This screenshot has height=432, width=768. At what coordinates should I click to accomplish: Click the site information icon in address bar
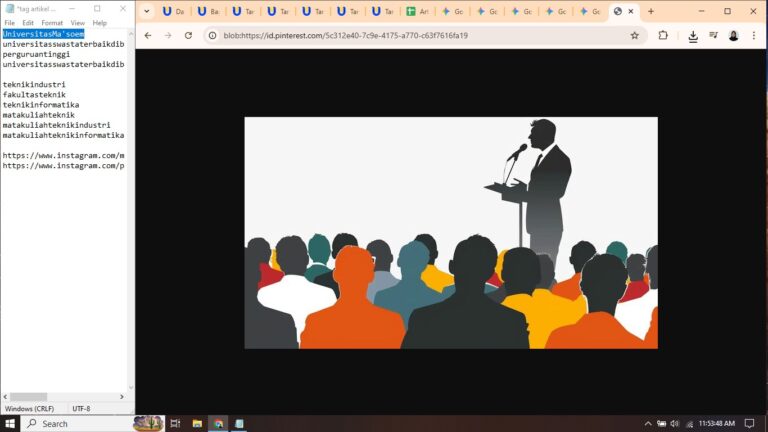click(x=212, y=35)
